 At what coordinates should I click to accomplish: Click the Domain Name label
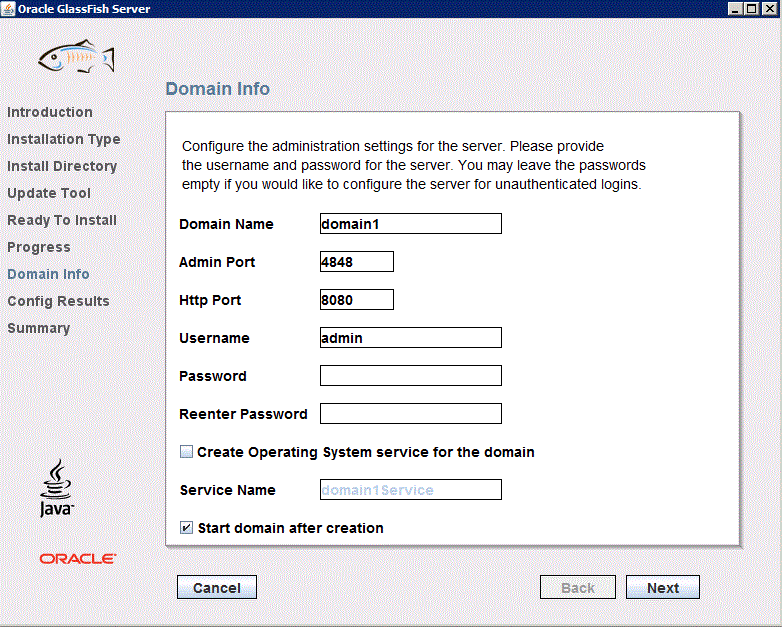pyautogui.click(x=226, y=224)
